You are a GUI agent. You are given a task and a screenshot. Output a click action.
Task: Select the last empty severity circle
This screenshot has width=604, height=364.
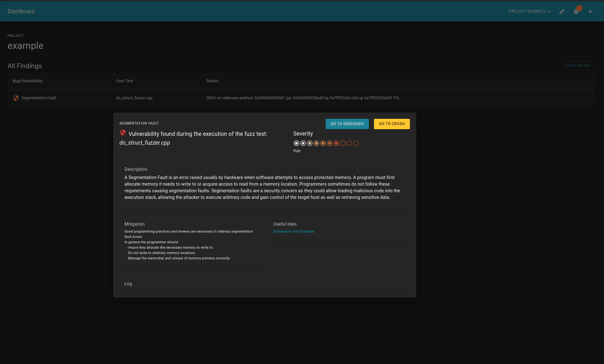click(356, 143)
